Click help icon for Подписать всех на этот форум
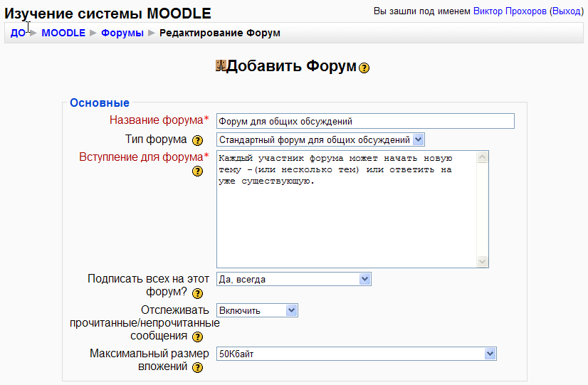The height and width of the screenshot is (385, 588). click(x=197, y=293)
